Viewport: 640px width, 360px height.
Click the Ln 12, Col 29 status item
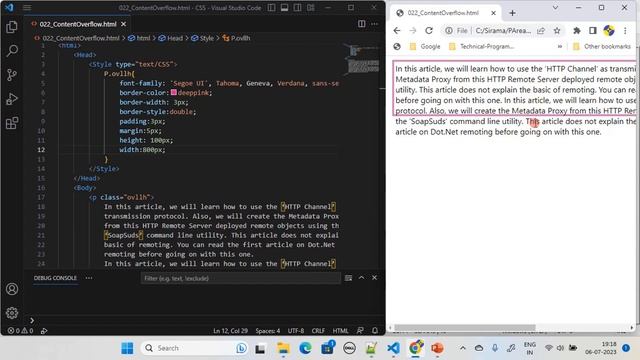230,331
